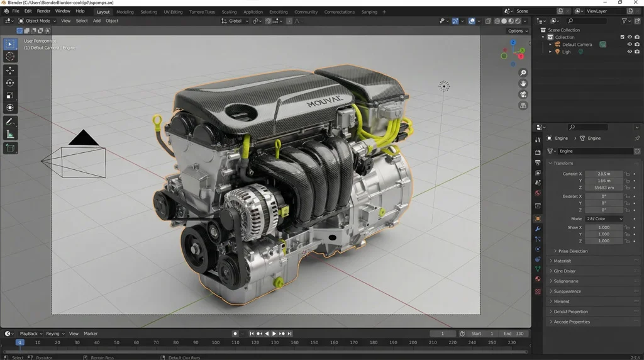Activate the Annotate pencil tool
Image resolution: width=644 pixels, height=360 pixels.
point(10,121)
